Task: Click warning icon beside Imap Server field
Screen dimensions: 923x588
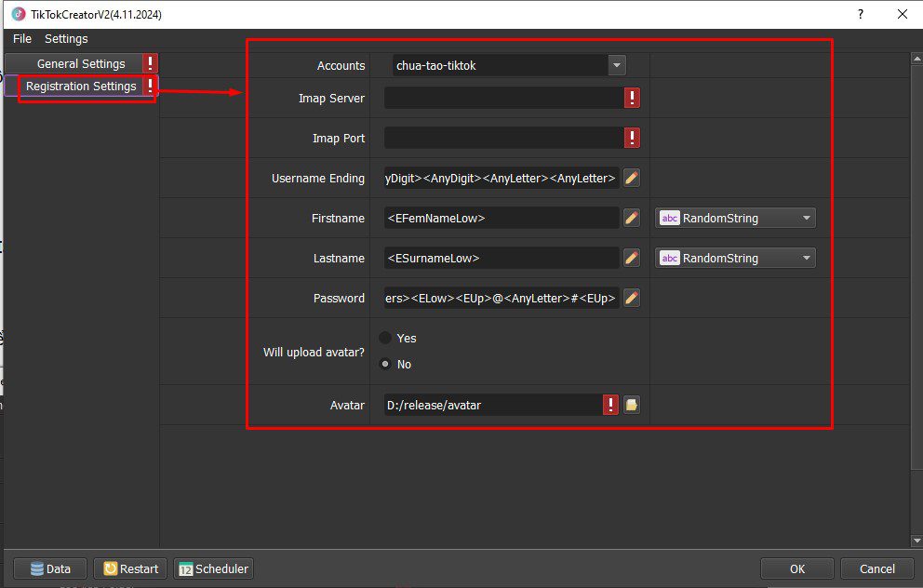Action: click(x=632, y=98)
